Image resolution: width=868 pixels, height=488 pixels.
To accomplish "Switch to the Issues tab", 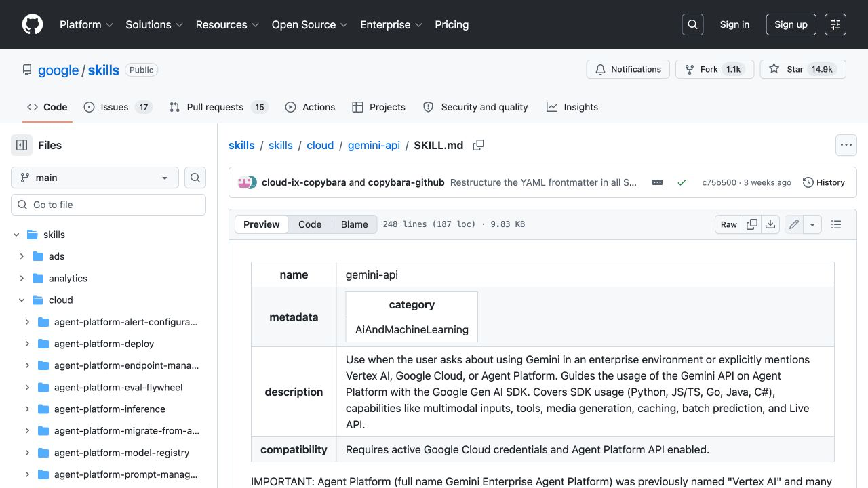I will (117, 107).
